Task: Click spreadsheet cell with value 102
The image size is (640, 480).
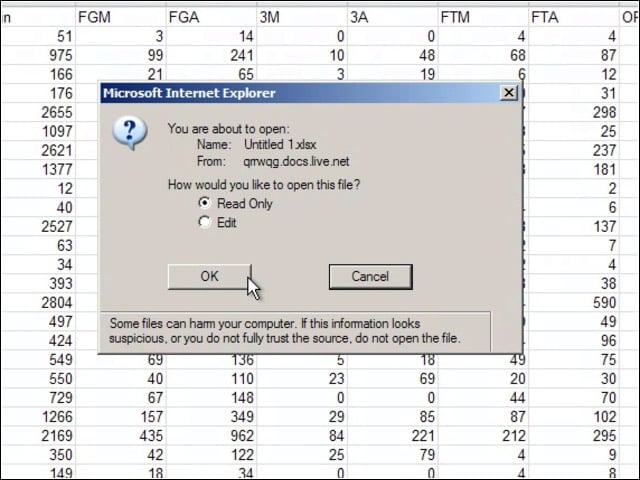Action: click(574, 417)
